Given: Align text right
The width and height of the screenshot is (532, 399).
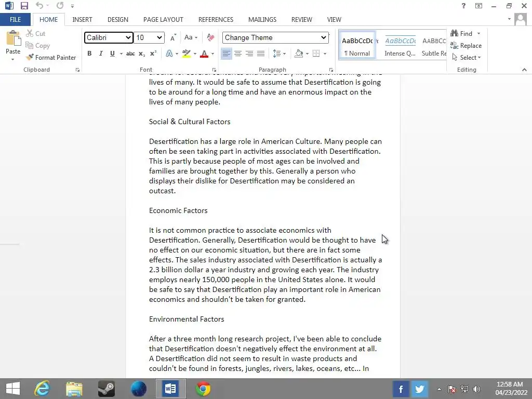Looking at the screenshot, I should pyautogui.click(x=249, y=54).
